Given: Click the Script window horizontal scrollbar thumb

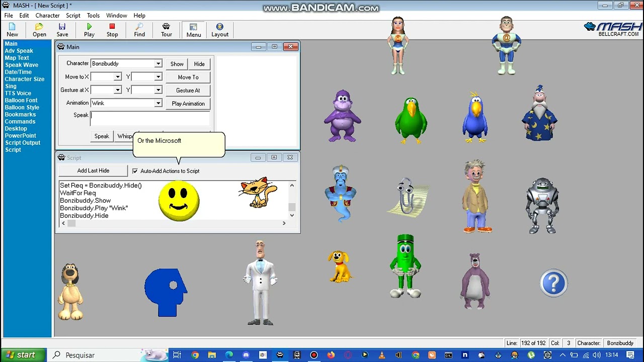Looking at the screenshot, I should tap(71, 223).
